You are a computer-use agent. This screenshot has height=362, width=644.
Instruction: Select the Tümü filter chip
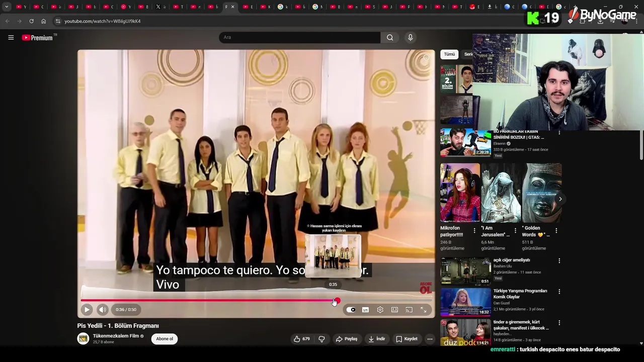coord(449,54)
